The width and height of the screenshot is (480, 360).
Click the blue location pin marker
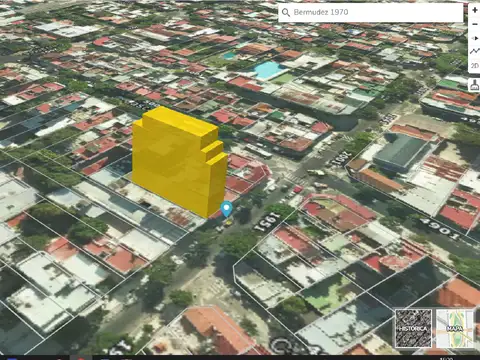pos(227,209)
